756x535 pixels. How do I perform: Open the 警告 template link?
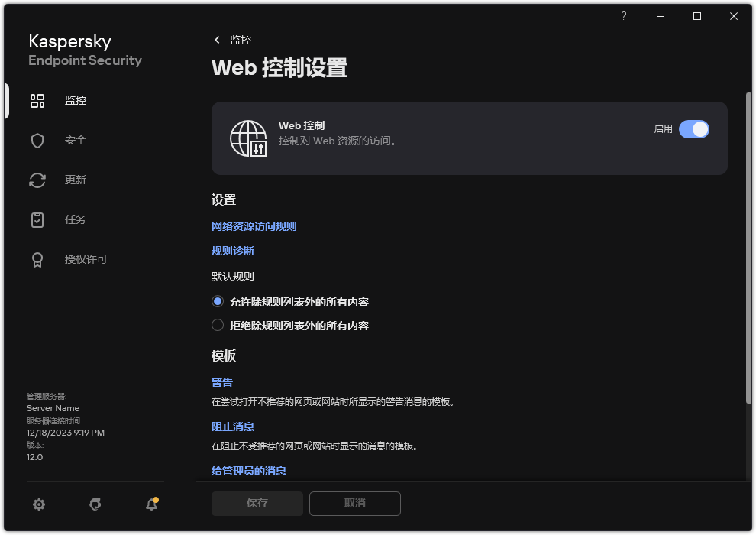pos(222,382)
